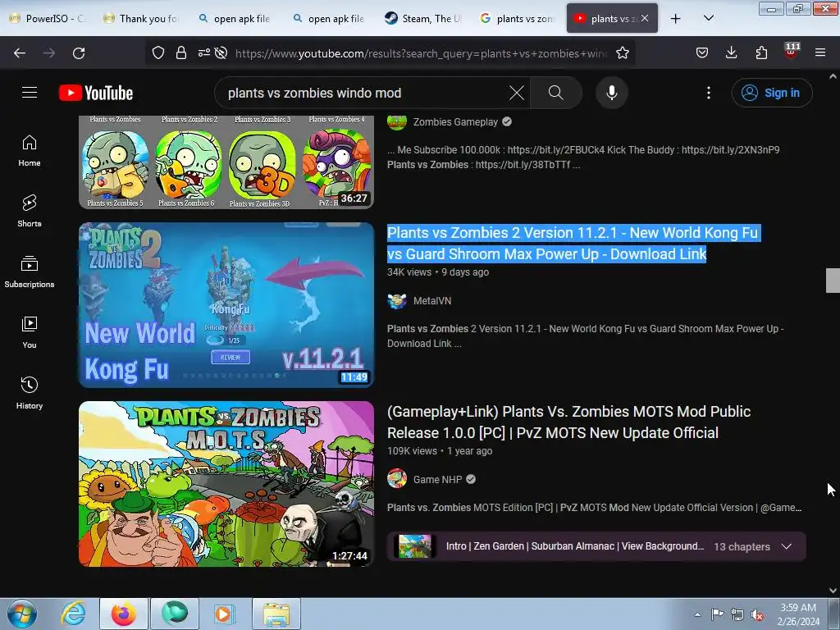This screenshot has height=630, width=840.
Task: Open a new Firefox tab
Action: tap(676, 19)
